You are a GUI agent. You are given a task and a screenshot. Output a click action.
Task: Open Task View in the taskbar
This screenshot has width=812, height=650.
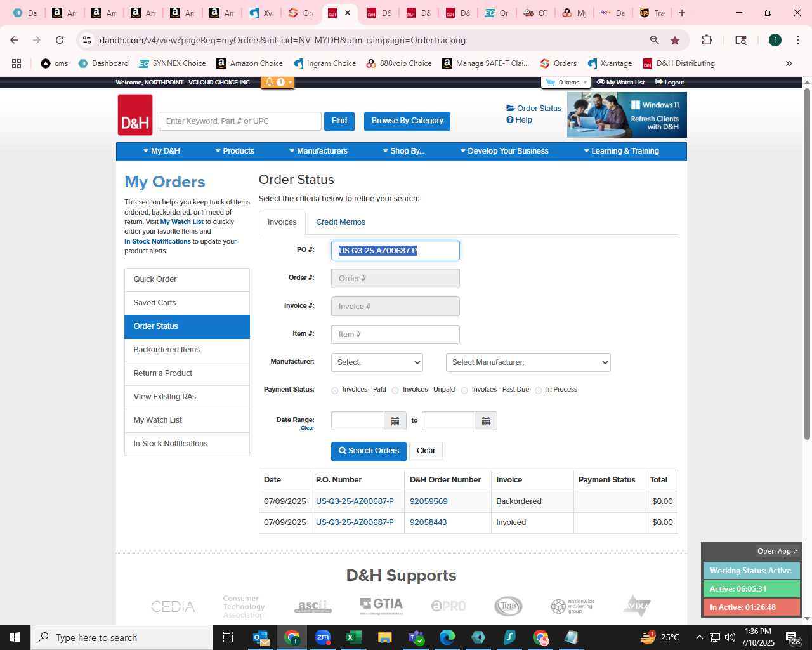[228, 637]
